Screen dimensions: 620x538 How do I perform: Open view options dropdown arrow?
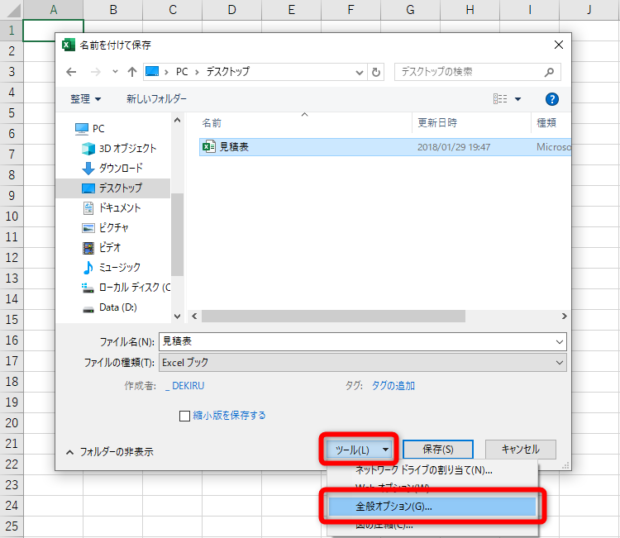pos(518,99)
